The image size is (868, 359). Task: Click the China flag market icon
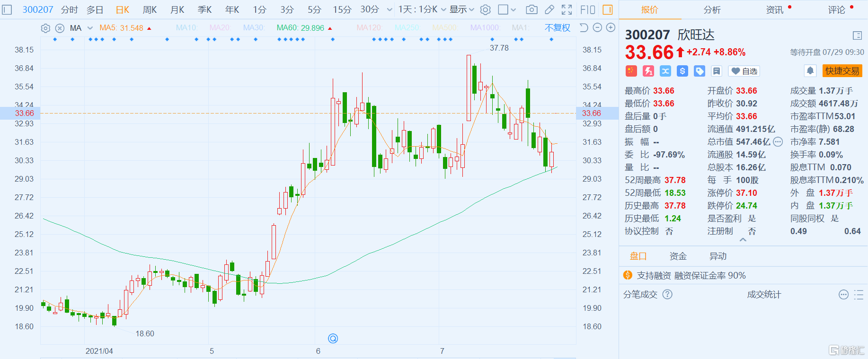pyautogui.click(x=631, y=71)
